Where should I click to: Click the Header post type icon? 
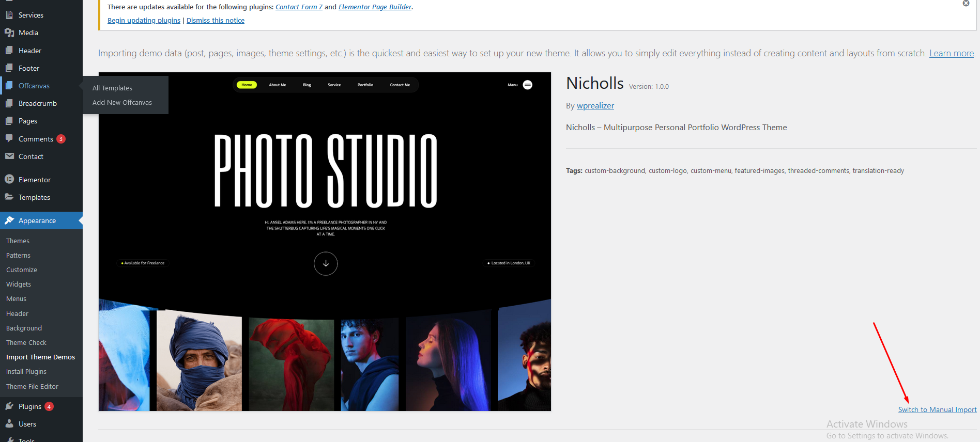[x=9, y=51]
